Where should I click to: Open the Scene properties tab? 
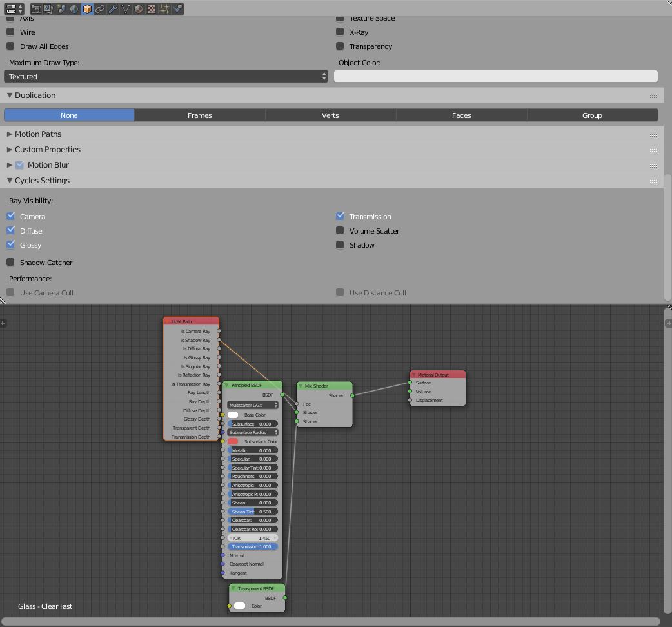click(61, 9)
